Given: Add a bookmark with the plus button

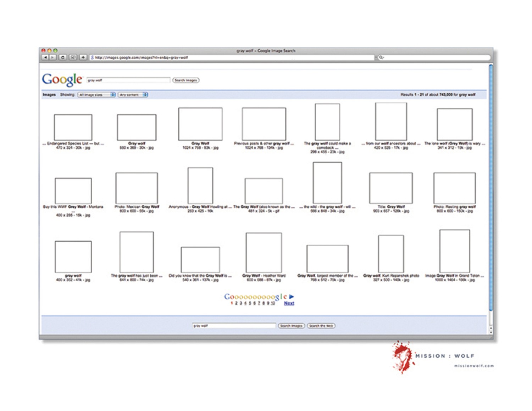Looking at the screenshot, I should [x=83, y=57].
